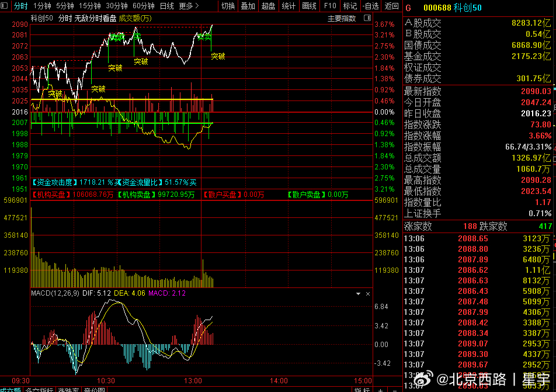Screen dimensions: 556x392
Task: Click the 指数涨幅 value 3.66%
Action: pos(540,136)
